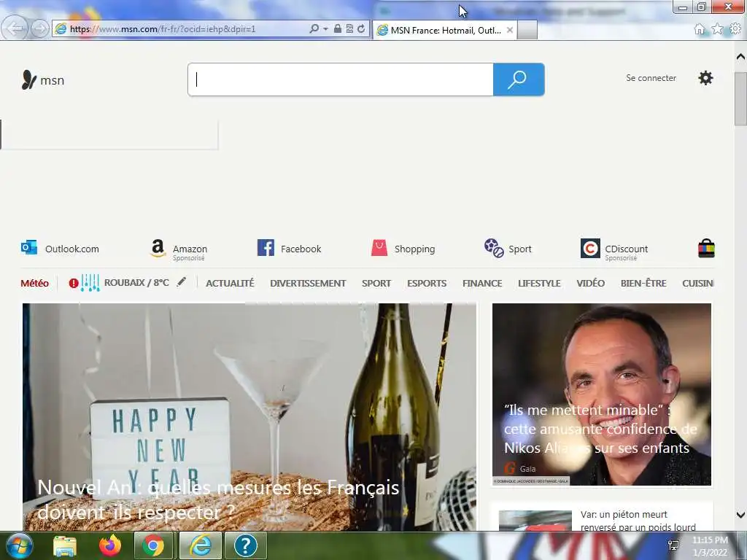
Task: Click the browser Back arrow button
Action: point(15,28)
